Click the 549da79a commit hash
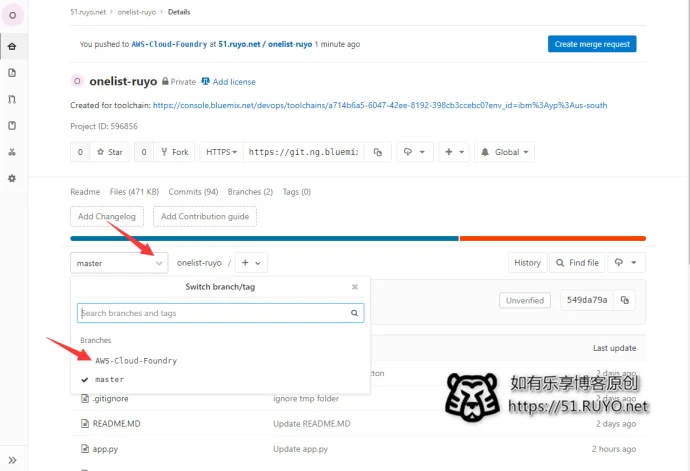This screenshot has height=471, width=690. click(x=587, y=300)
